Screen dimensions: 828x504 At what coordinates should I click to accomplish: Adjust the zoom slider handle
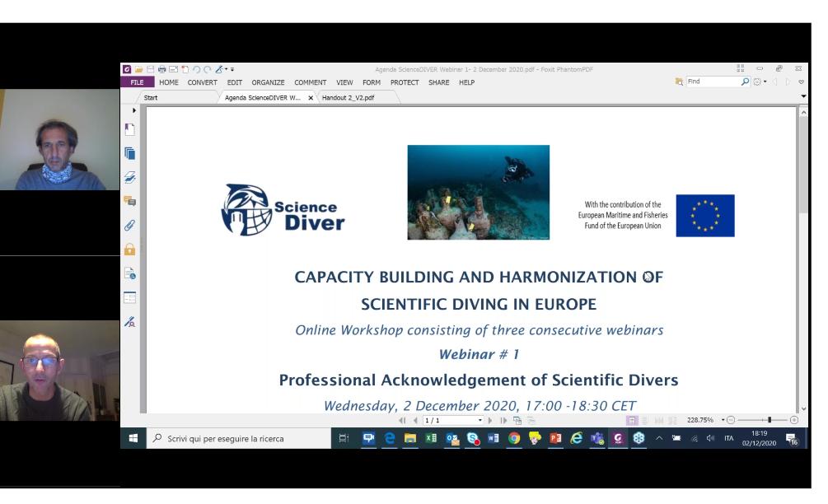pyautogui.click(x=770, y=420)
